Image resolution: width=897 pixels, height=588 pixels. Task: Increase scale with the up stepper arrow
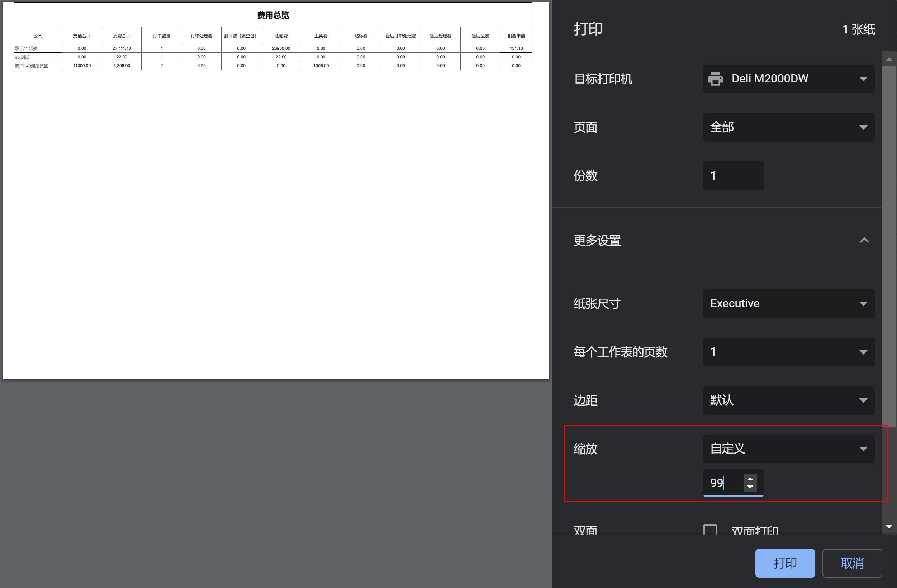pos(750,479)
